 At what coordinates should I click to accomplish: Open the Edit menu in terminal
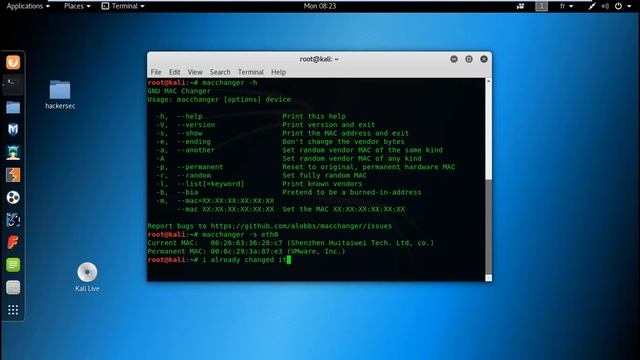point(174,72)
